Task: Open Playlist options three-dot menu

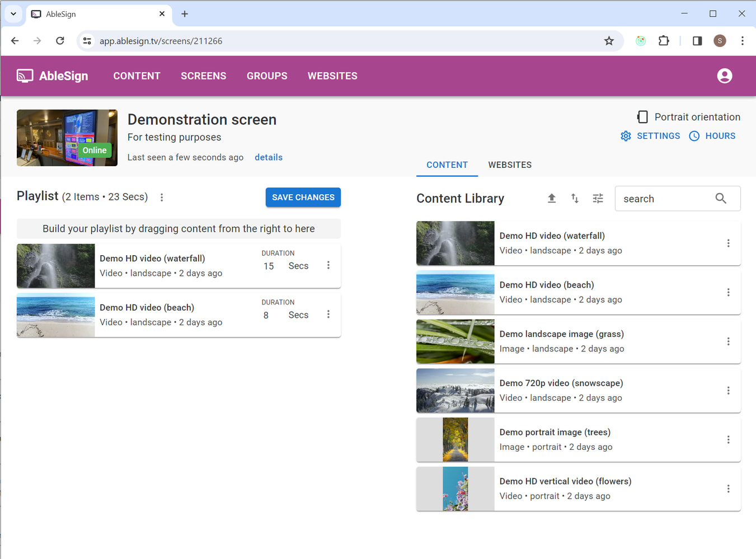Action: 162,198
